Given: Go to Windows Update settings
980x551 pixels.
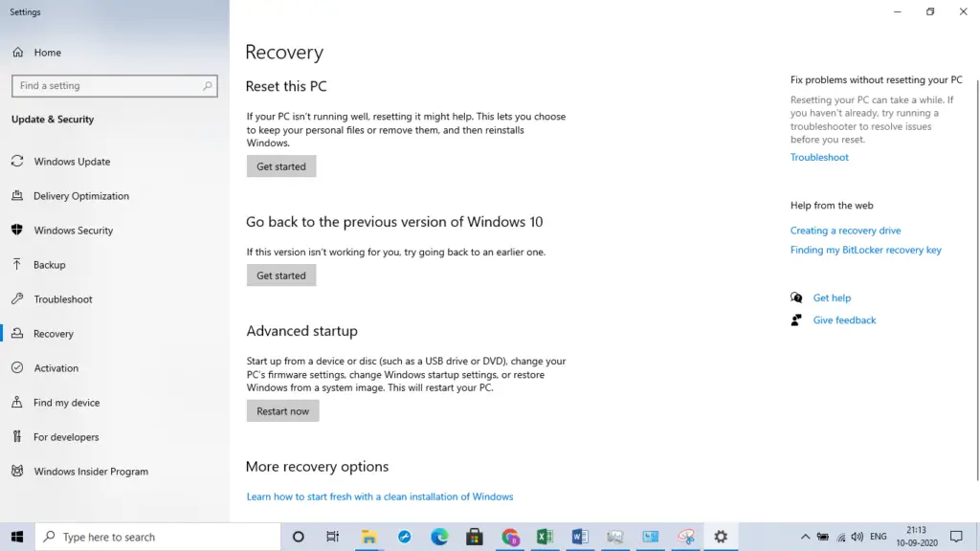Looking at the screenshot, I should [72, 161].
